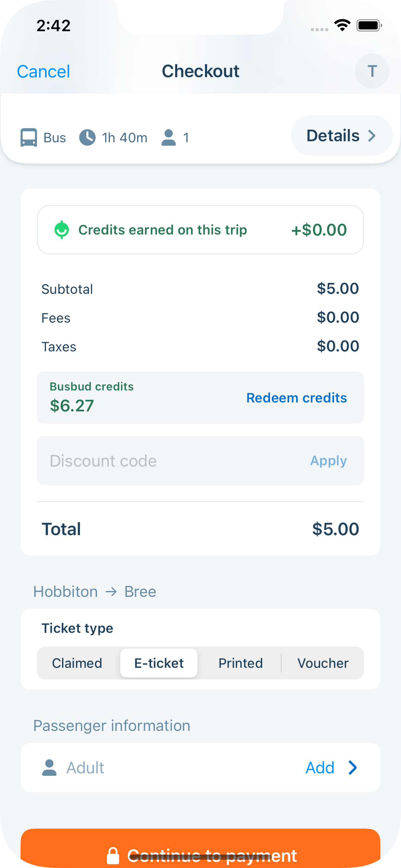
Task: Choose the Printed ticket type
Action: [241, 663]
